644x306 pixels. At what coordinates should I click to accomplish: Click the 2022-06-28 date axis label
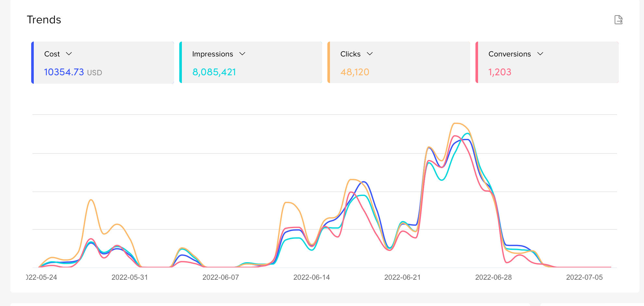pos(493,277)
